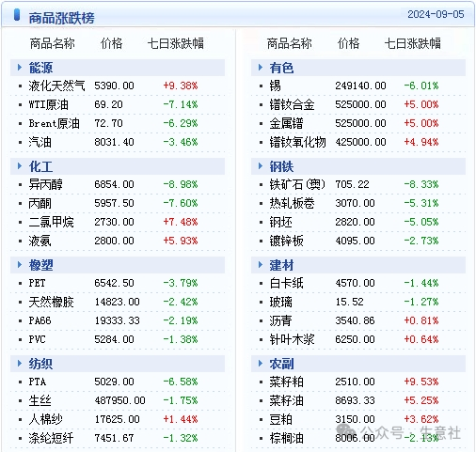The image size is (476, 452).
Task: Select 金属镨 commodity name
Action: click(x=286, y=123)
